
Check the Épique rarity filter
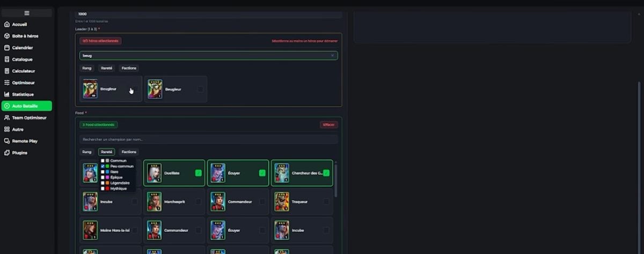[103, 177]
